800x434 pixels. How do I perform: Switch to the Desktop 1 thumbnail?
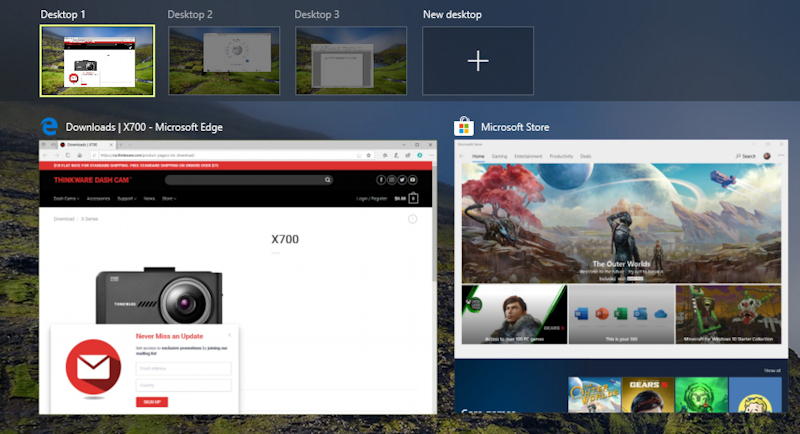pos(97,61)
